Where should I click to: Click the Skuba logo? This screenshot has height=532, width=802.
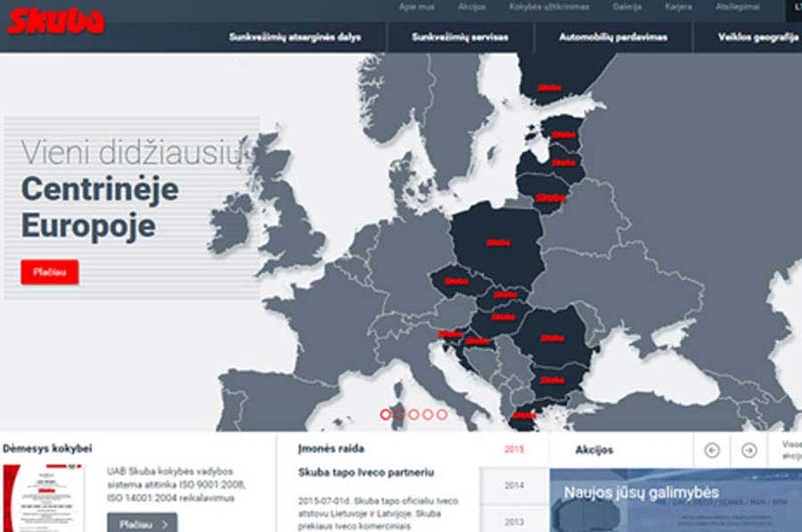[x=56, y=21]
